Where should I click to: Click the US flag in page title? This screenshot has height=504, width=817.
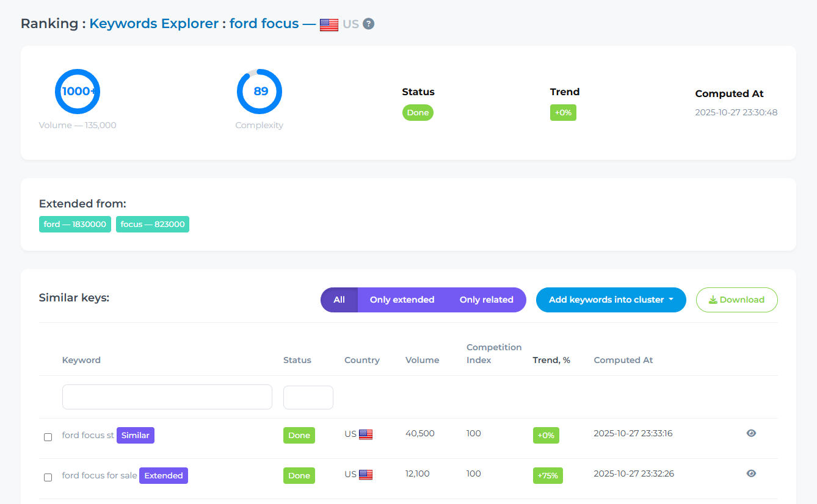329,24
